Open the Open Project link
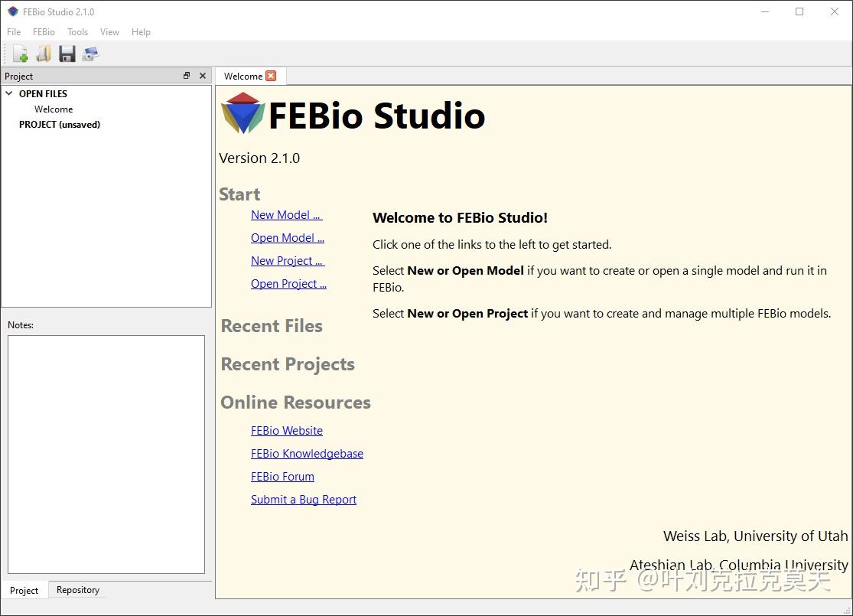 [288, 284]
